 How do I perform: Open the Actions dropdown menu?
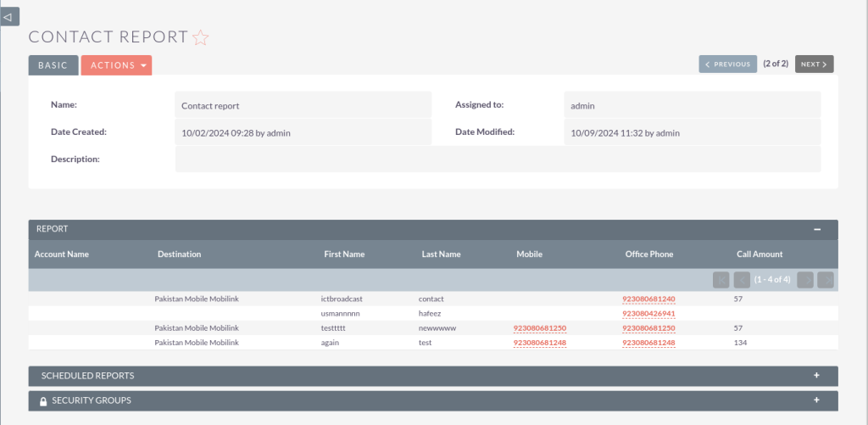[116, 64]
